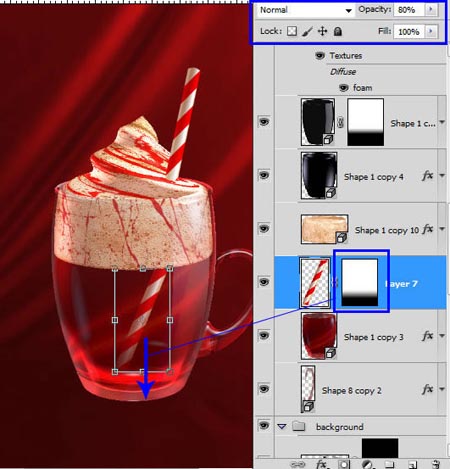Viewport: 450px width, 469px height.
Task: Hide the Shape 1 copy 3 layer
Action: (264, 335)
